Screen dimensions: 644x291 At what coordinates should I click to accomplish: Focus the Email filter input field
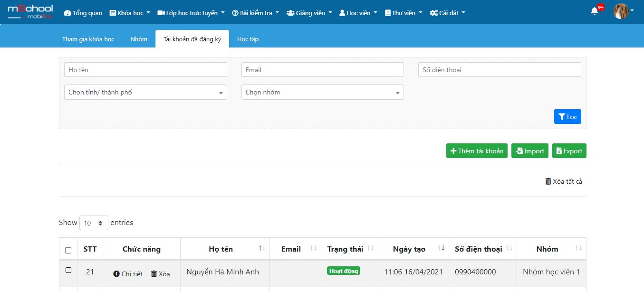coord(323,70)
